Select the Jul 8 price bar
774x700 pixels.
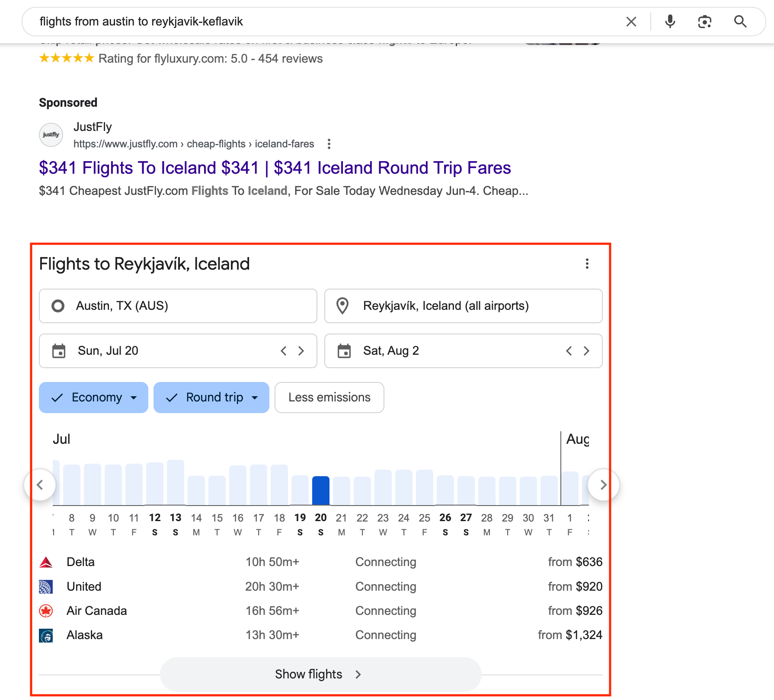pyautogui.click(x=72, y=485)
